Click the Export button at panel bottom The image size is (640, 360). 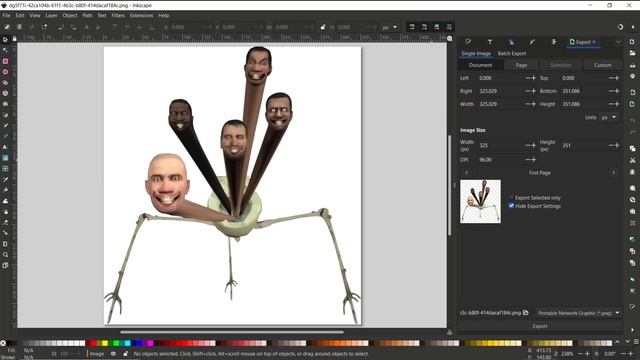click(540, 326)
